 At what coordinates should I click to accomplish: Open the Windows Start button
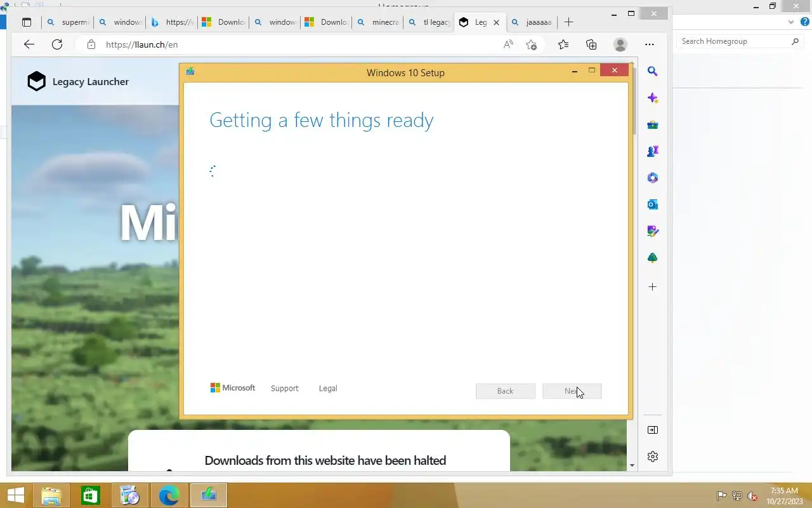(x=15, y=495)
